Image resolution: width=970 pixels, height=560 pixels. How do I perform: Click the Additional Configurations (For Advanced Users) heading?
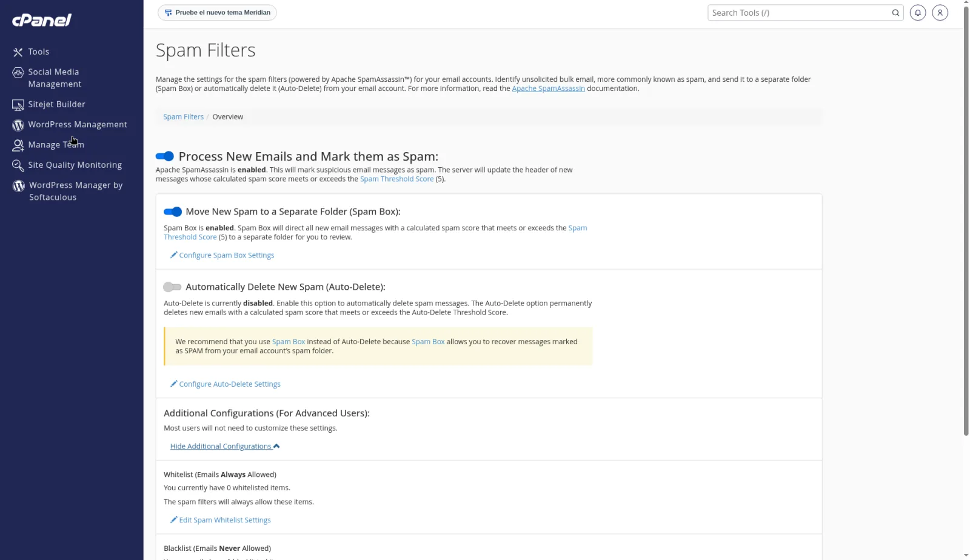(267, 413)
